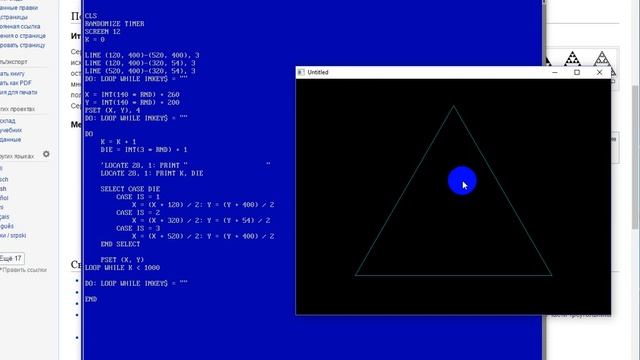Click the final 'END' code line

point(91,299)
